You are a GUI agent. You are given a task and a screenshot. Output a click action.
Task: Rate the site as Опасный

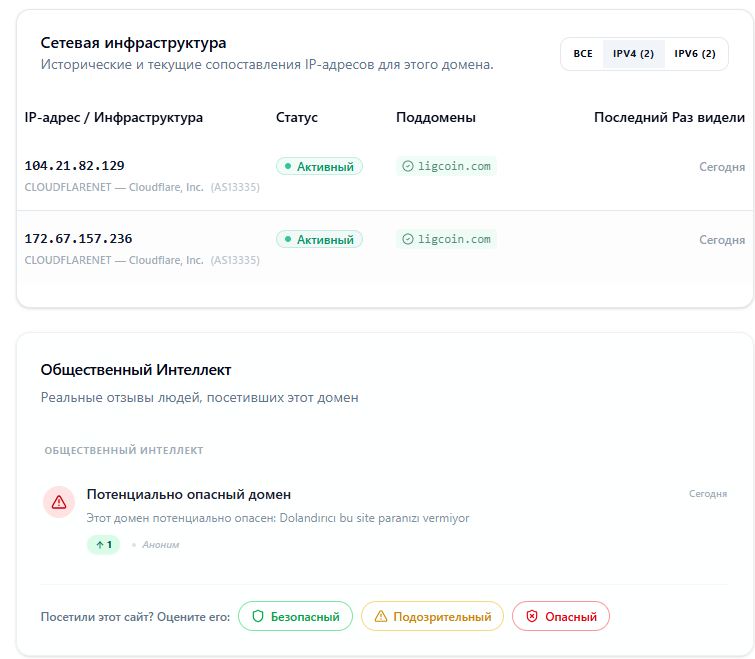pyautogui.click(x=561, y=616)
